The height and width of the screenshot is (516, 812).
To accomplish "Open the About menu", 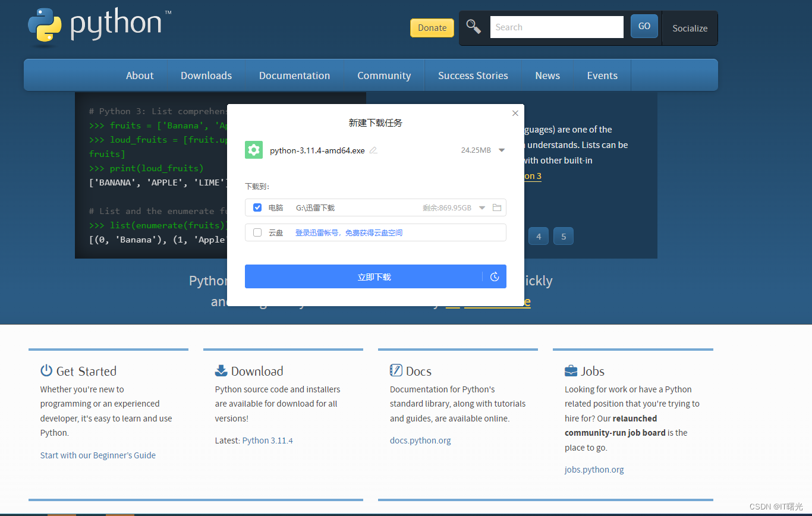I will pyautogui.click(x=140, y=75).
